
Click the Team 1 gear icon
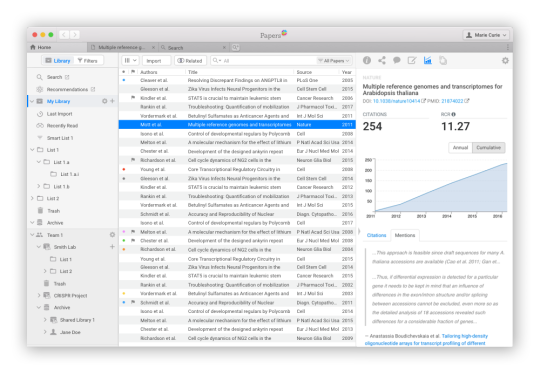point(112,235)
